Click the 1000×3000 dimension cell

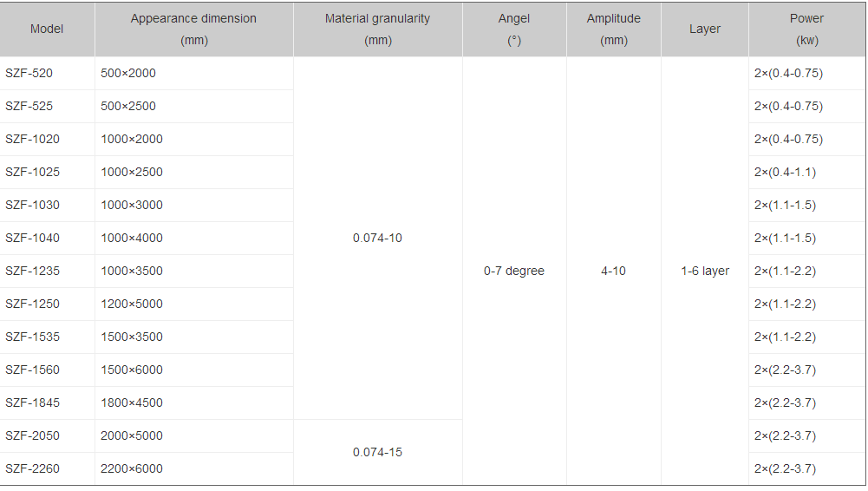pos(132,205)
